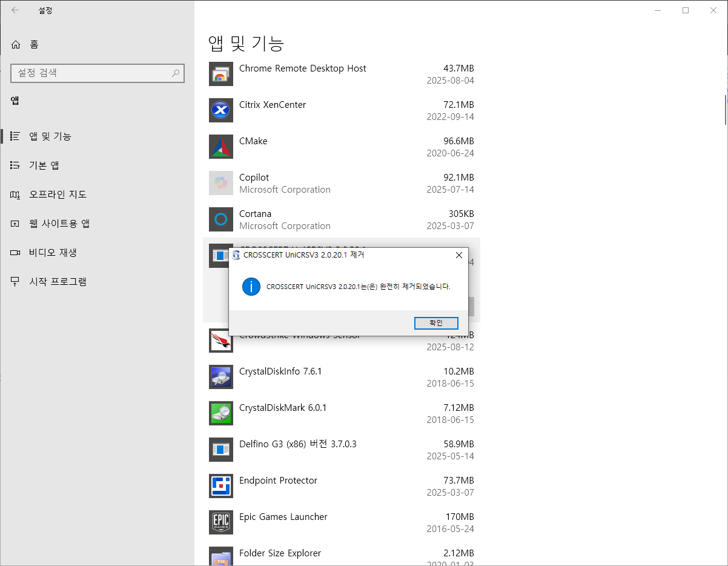Click the 2022-09-14 date of Citrix XenCenter
The width and height of the screenshot is (728, 566).
[450, 117]
